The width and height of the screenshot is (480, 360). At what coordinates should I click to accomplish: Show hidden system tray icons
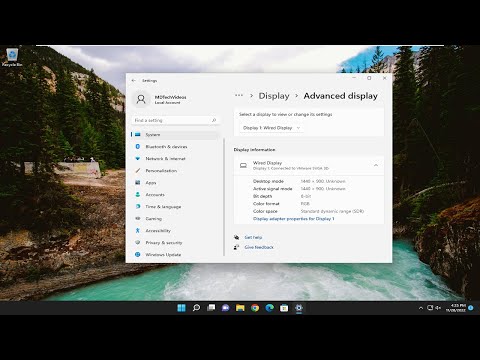coord(421,308)
